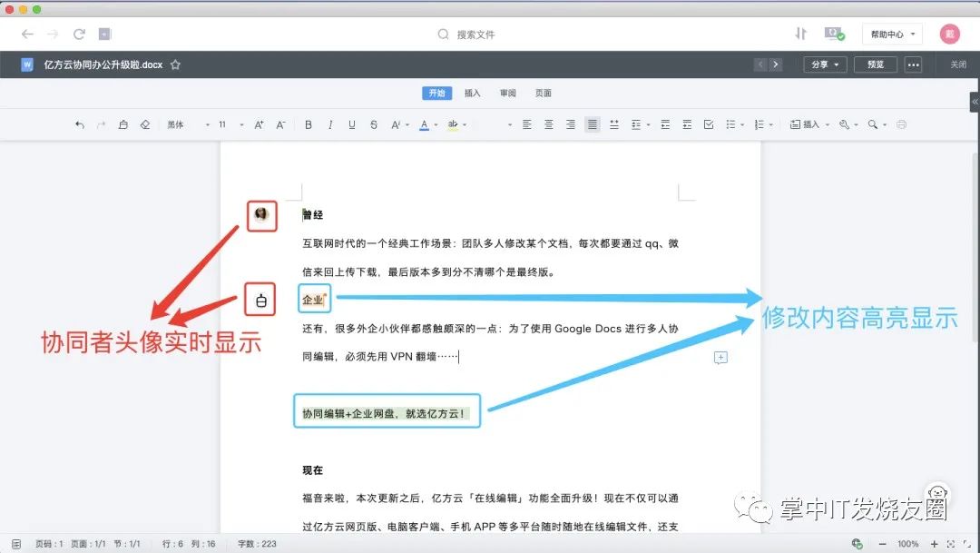Click the undo arrow in formatting toolbar
The width and height of the screenshot is (980, 553).
click(79, 124)
